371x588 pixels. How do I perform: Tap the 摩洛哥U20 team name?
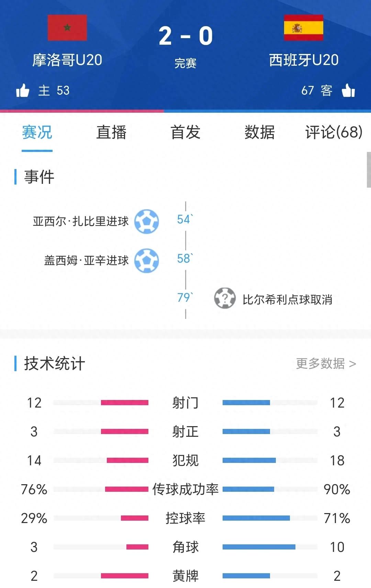pos(67,60)
